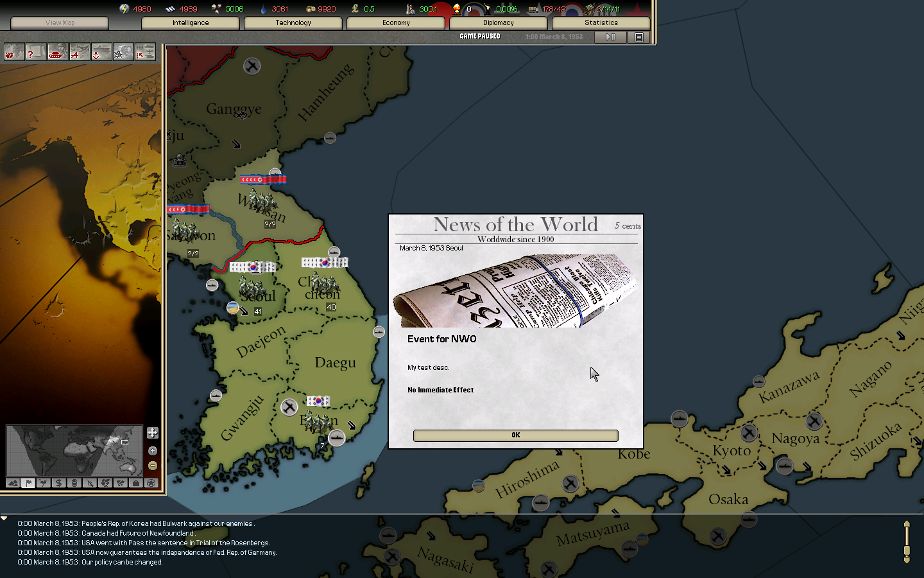The image size is (924, 578).
Task: Click the energy resource lightning icon
Action: pyautogui.click(x=124, y=9)
